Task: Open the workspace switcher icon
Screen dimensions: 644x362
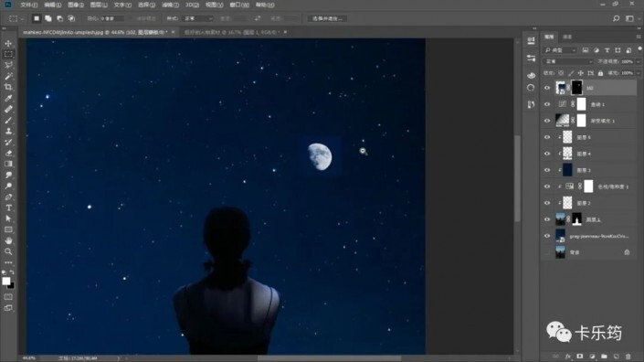Action: [x=629, y=18]
